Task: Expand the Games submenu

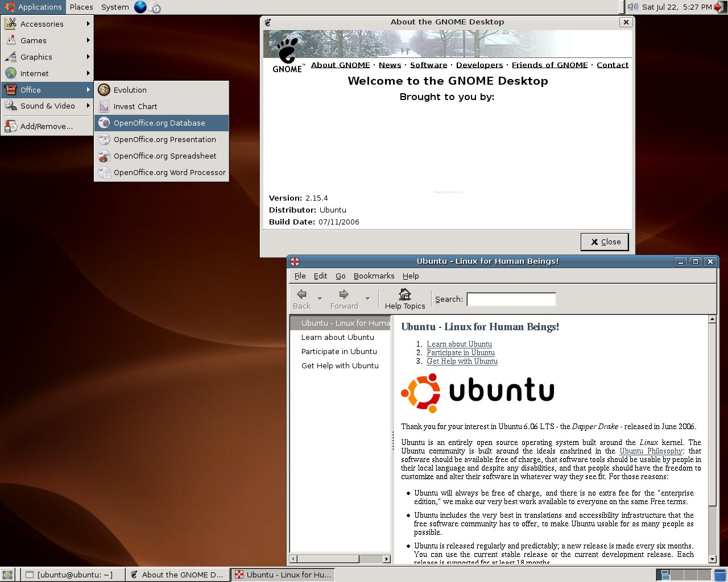Action: pos(47,40)
